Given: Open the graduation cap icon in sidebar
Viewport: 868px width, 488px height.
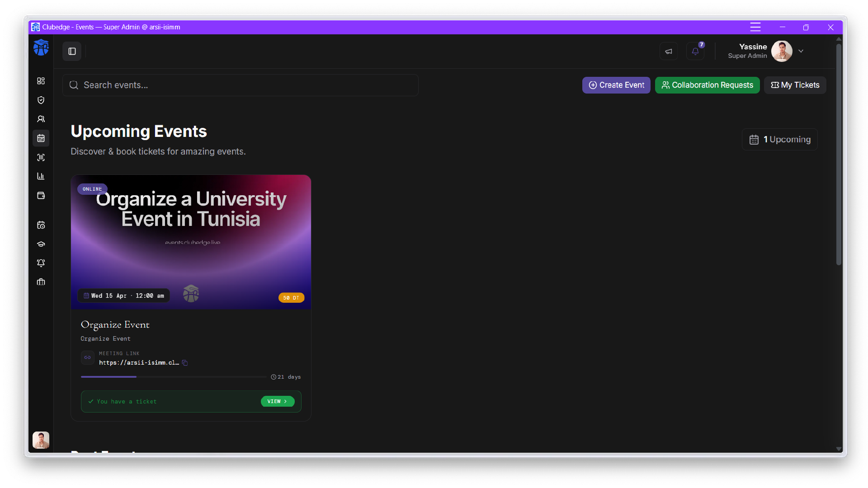Looking at the screenshot, I should tap(41, 244).
